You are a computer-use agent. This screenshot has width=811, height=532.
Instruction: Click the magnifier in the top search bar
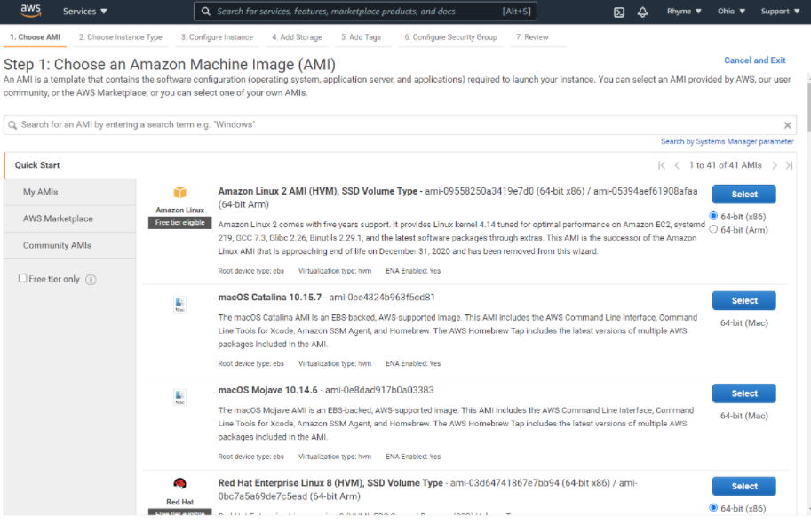coord(205,12)
